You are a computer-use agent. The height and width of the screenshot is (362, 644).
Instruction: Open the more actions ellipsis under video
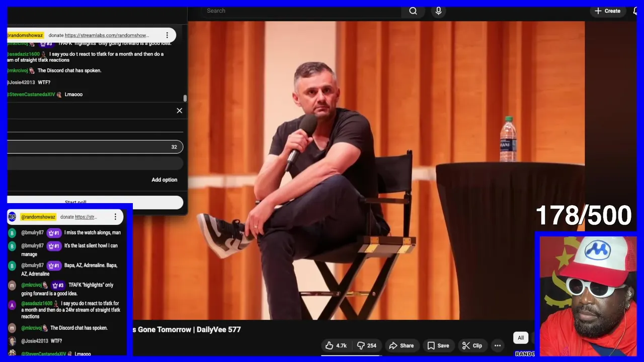pos(498,345)
